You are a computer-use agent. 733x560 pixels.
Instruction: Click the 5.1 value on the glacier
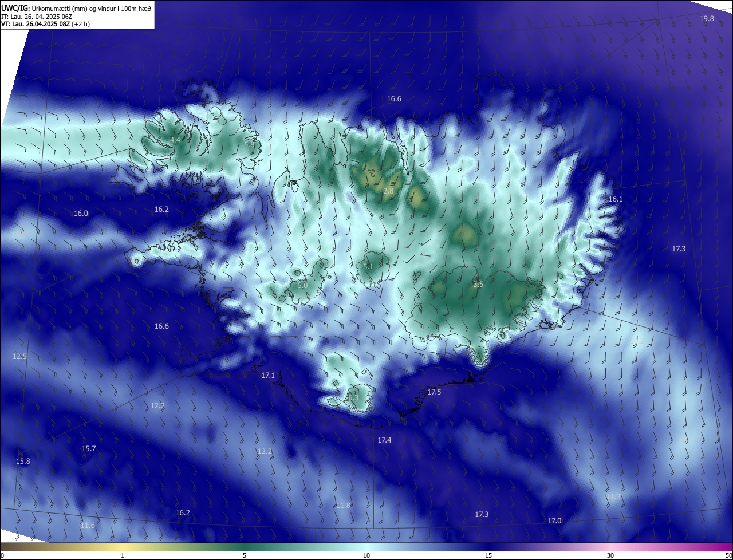(368, 267)
